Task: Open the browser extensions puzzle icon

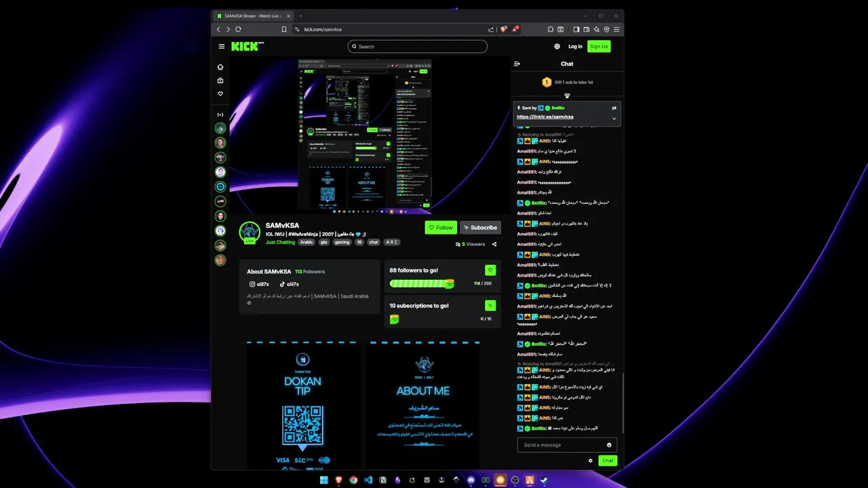Action: tap(551, 29)
